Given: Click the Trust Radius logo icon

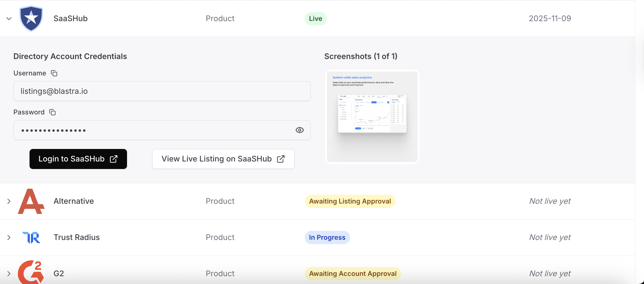Looking at the screenshot, I should click(x=31, y=238).
